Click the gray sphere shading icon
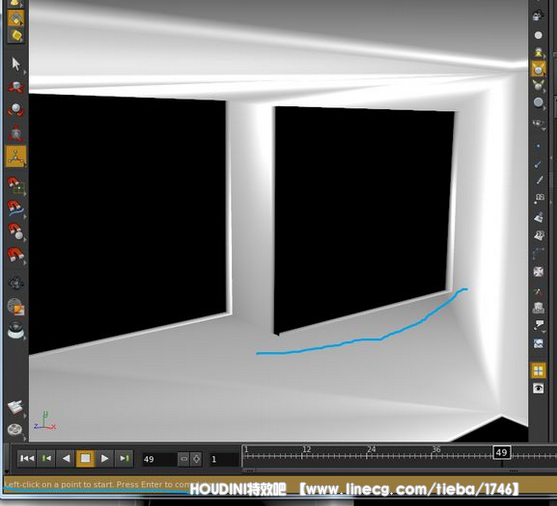 tap(539, 103)
